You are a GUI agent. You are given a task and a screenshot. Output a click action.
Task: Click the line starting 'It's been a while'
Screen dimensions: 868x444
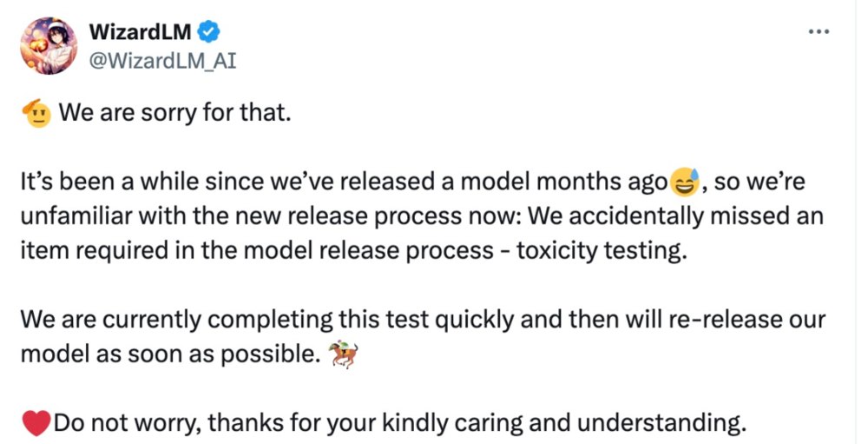(413, 182)
